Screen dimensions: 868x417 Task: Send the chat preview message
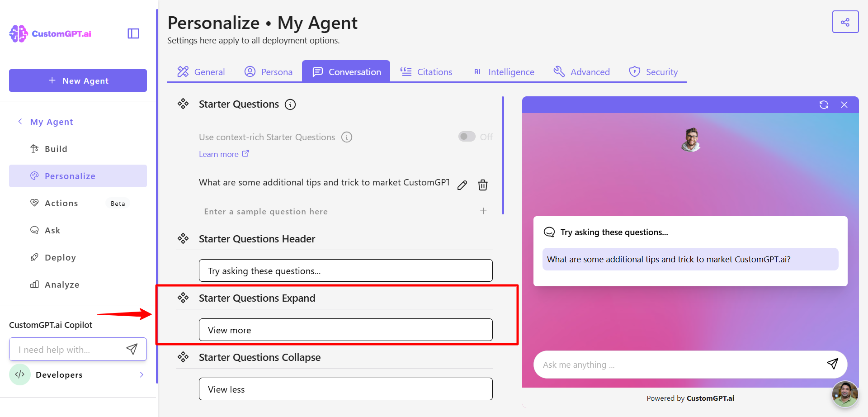(833, 364)
